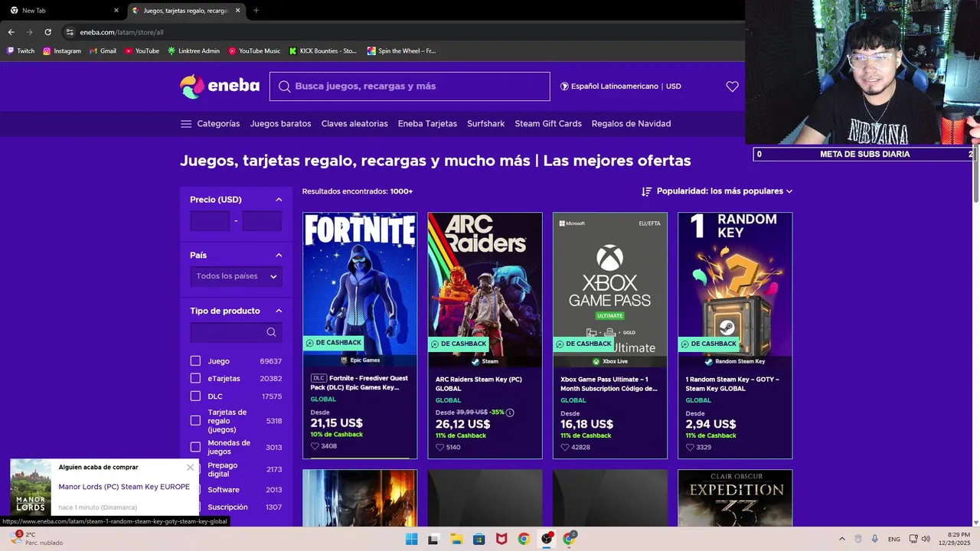
Task: Open Xbox Game Pass Ultimate product title
Action: tap(609, 383)
